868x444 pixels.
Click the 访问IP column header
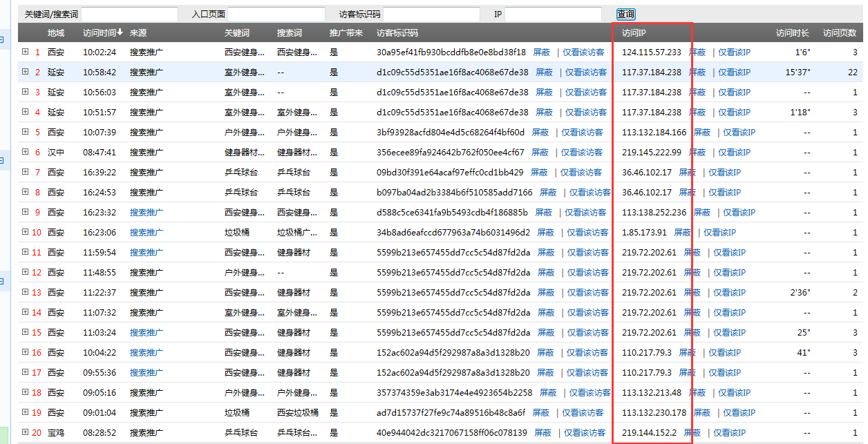pyautogui.click(x=634, y=32)
